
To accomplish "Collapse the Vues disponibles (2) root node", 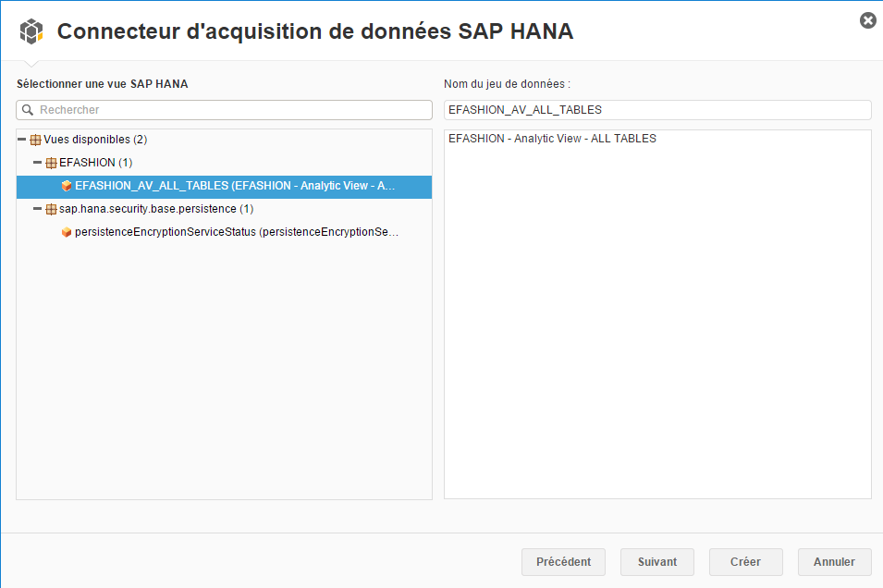I will tap(22, 139).
